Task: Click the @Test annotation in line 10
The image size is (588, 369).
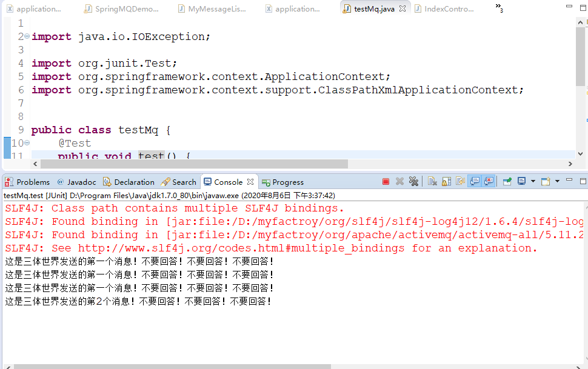Action: click(x=75, y=143)
